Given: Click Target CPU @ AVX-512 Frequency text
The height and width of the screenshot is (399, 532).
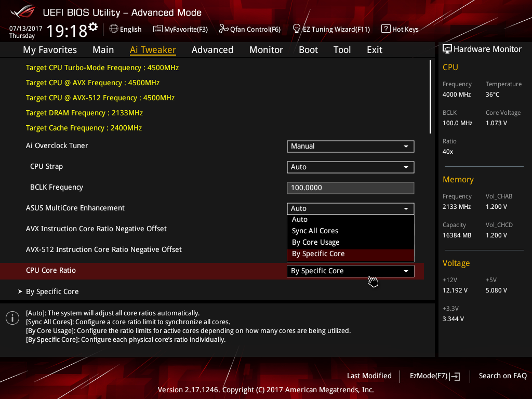Looking at the screenshot, I should pos(100,98).
